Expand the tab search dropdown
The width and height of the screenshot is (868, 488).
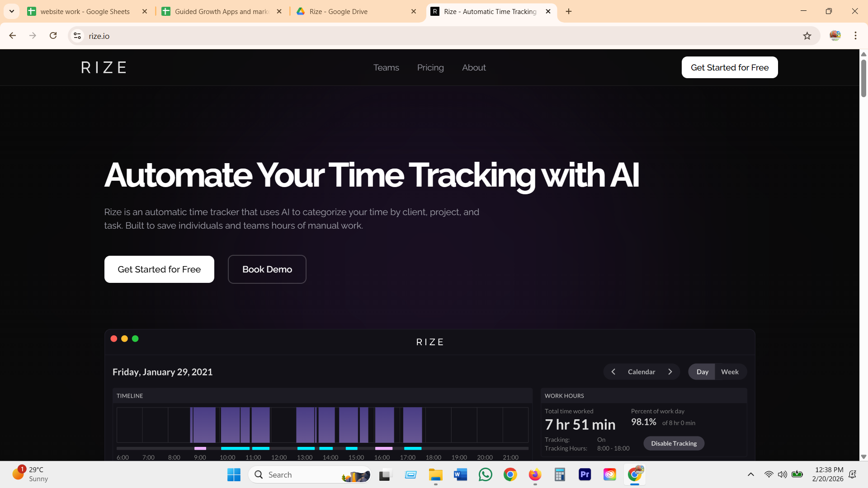[12, 11]
